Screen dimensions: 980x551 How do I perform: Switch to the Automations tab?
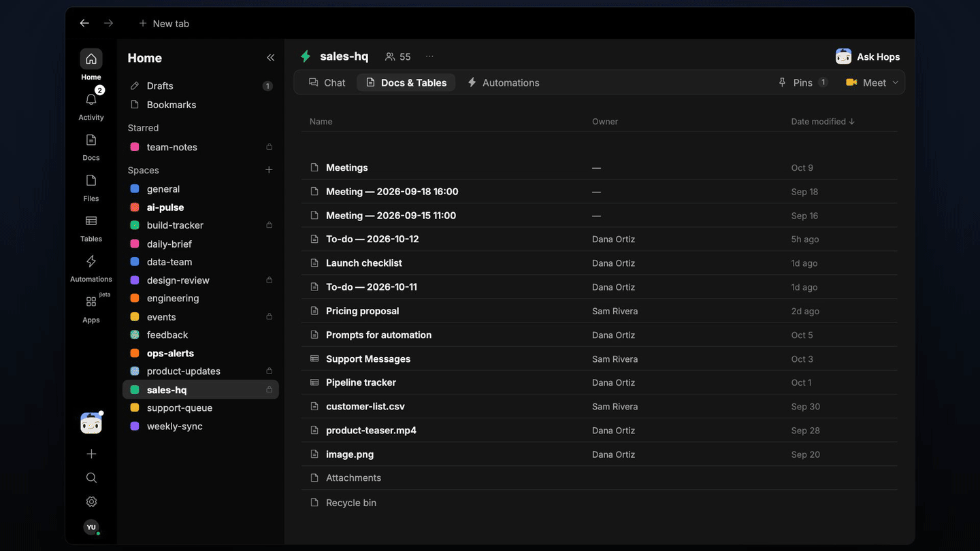[x=503, y=82]
